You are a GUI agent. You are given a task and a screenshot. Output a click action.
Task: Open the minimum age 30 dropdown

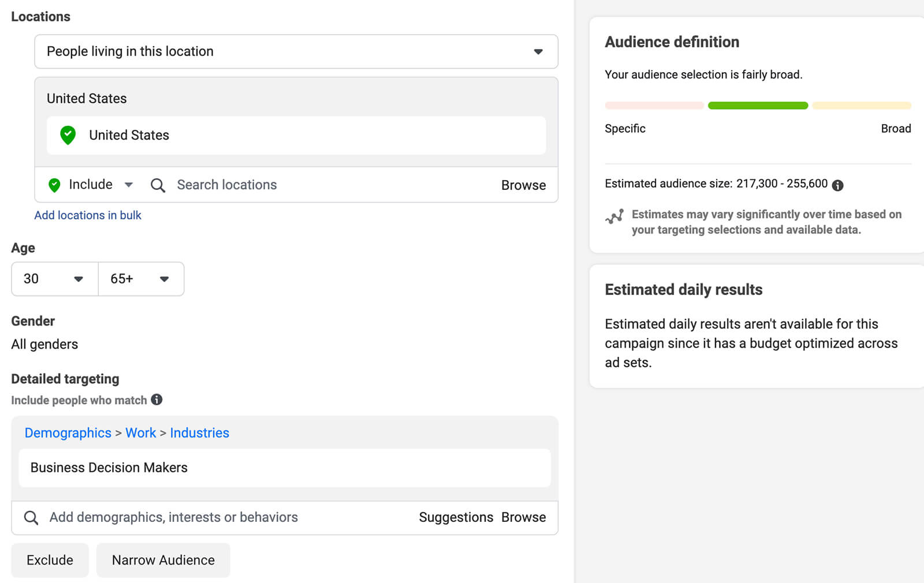[54, 279]
